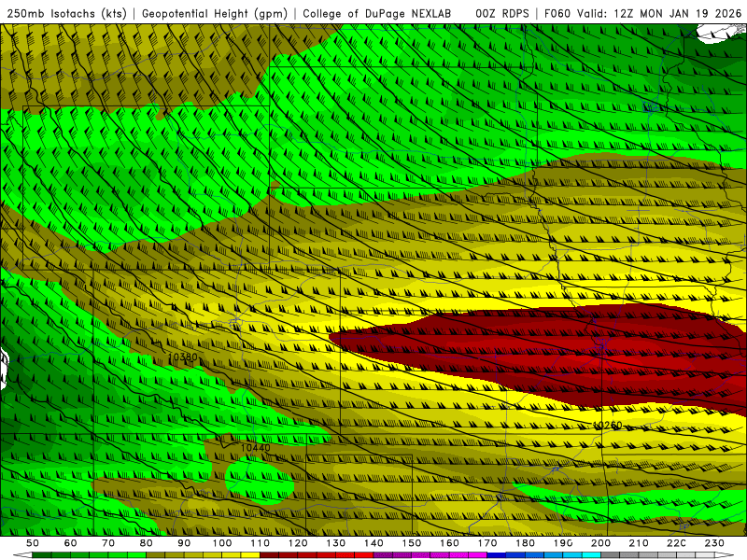Click the '250mb Isotachs (kts)' title text

click(67, 13)
